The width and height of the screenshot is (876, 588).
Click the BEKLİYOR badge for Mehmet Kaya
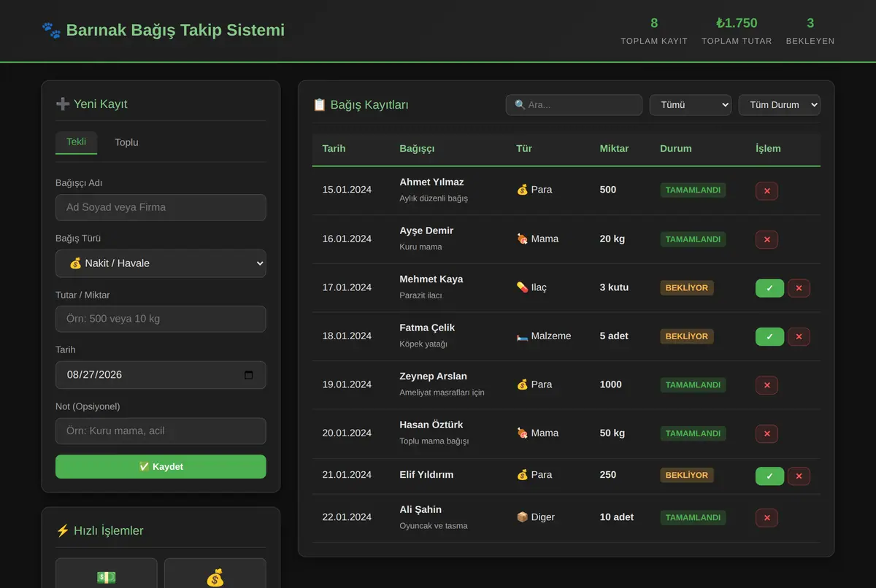click(687, 288)
